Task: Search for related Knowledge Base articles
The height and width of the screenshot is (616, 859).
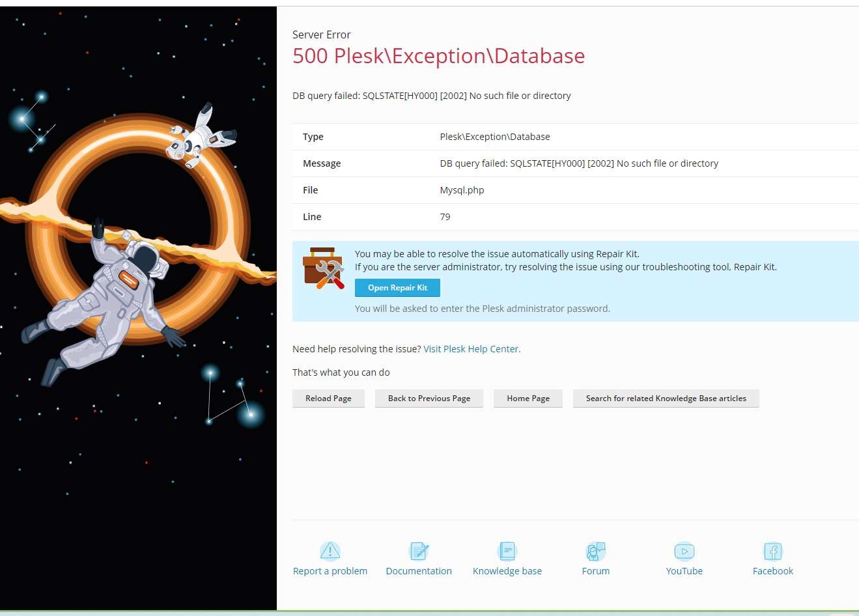Action: (x=666, y=399)
